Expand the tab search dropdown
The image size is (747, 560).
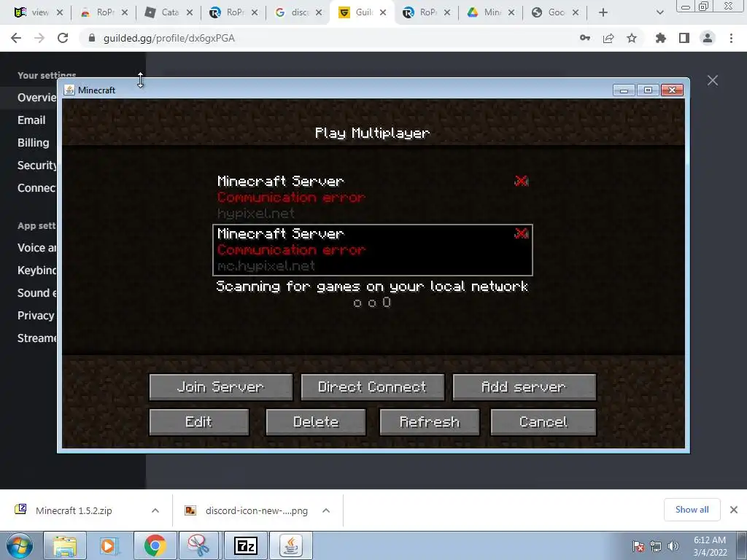coord(659,13)
